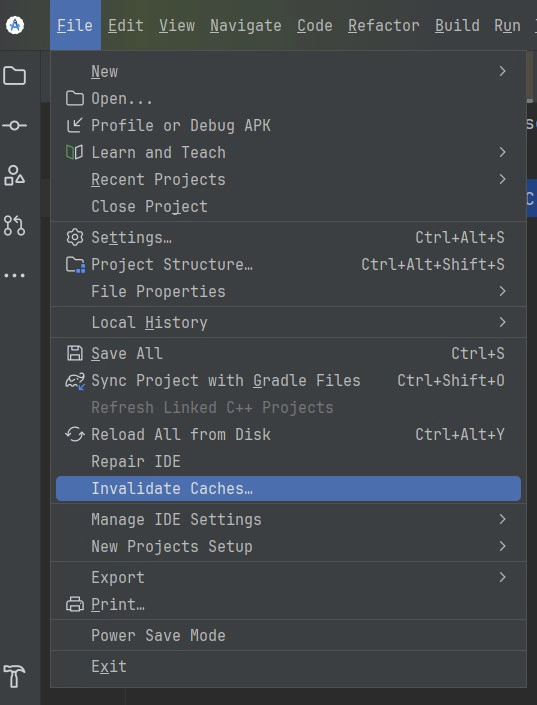Show more tool windows ellipsis icon
This screenshot has width=537, height=705.
(14, 275)
